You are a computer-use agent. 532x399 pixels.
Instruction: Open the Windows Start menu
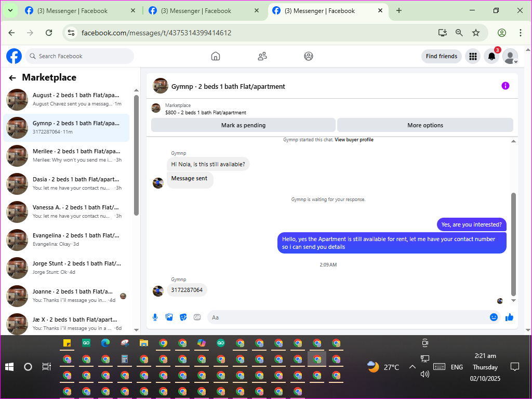(x=9, y=367)
